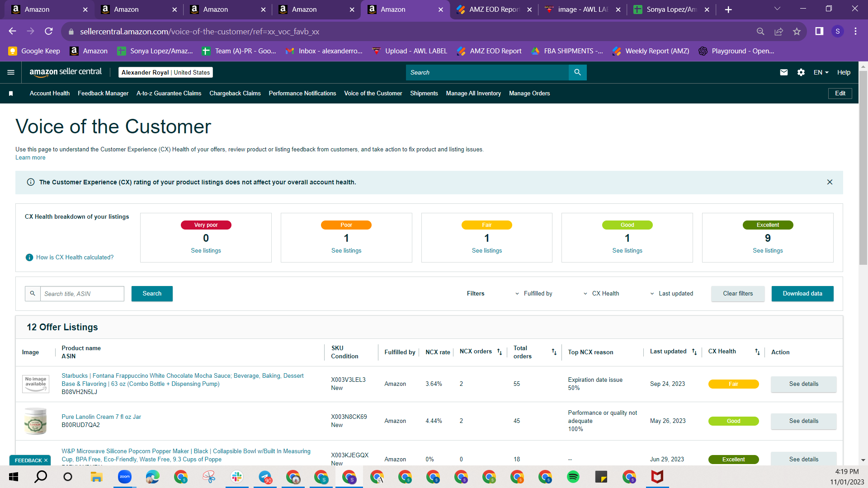
Task: Open Account Health menu item
Action: point(50,94)
